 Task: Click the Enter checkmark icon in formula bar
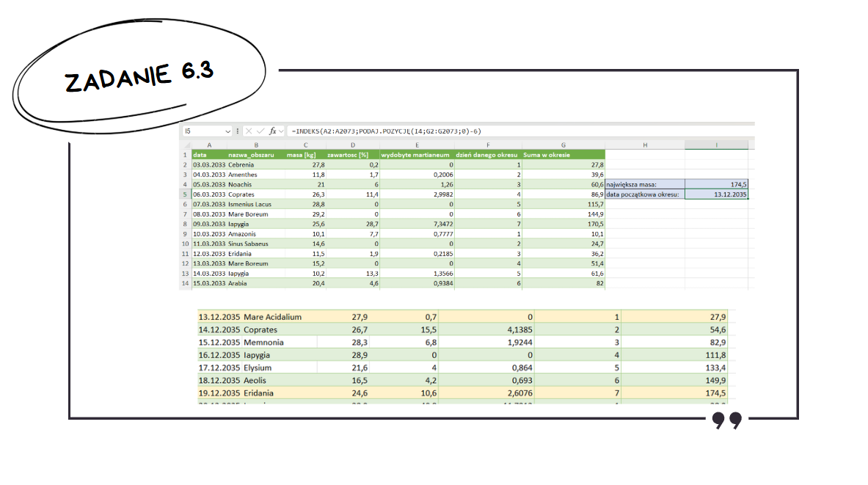[260, 131]
